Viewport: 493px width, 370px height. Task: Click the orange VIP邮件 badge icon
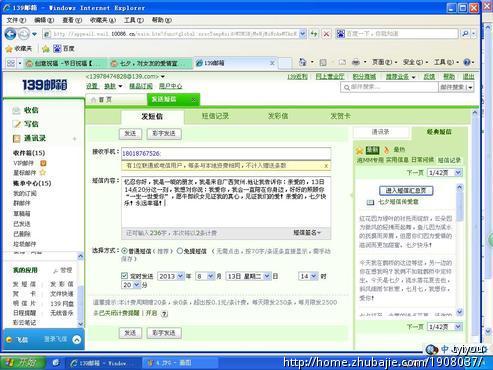43,163
